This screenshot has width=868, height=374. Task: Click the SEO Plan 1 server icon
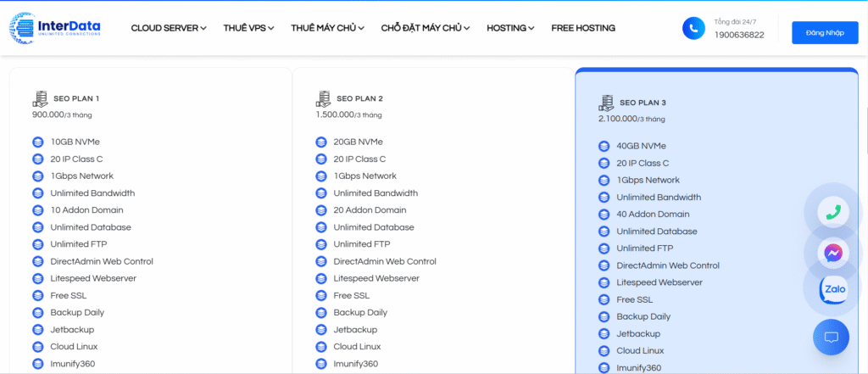40,98
